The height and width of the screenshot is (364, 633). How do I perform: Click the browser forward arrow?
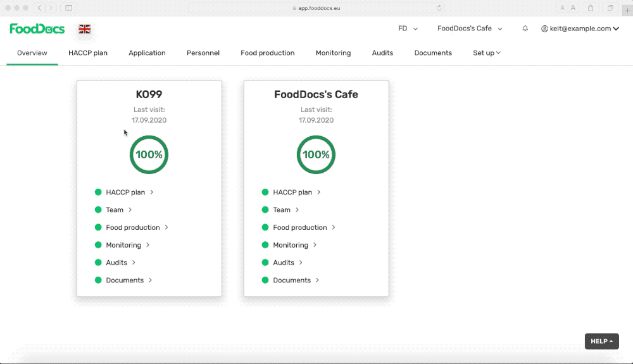51,8
